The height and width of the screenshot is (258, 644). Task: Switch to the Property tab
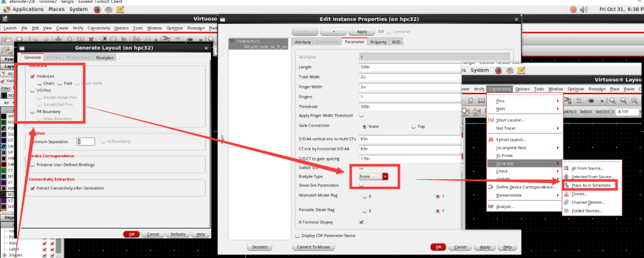(x=378, y=42)
